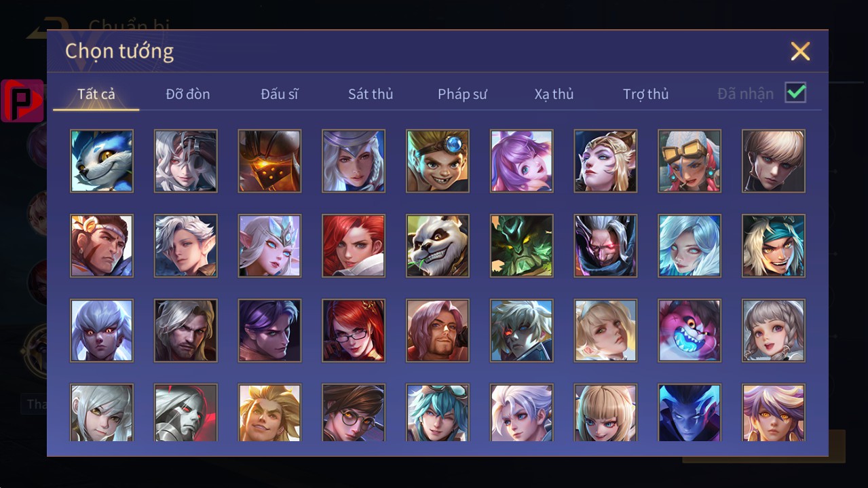Choose the red-haired woman with glasses
Viewport: 868px width, 488px height.
tap(354, 331)
